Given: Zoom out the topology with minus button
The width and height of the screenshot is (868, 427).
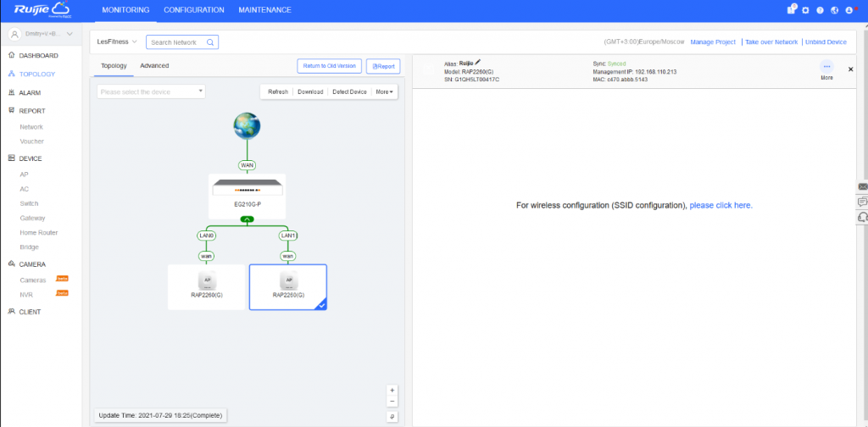Looking at the screenshot, I should [x=392, y=402].
